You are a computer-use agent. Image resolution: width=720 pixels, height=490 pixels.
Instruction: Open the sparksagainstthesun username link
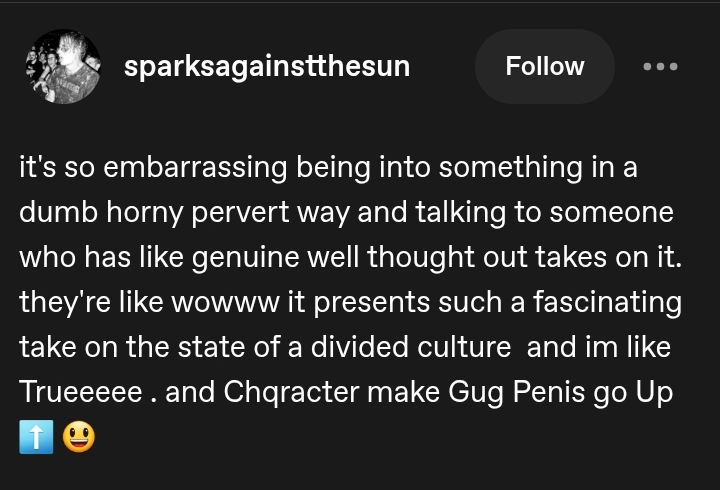pos(266,67)
